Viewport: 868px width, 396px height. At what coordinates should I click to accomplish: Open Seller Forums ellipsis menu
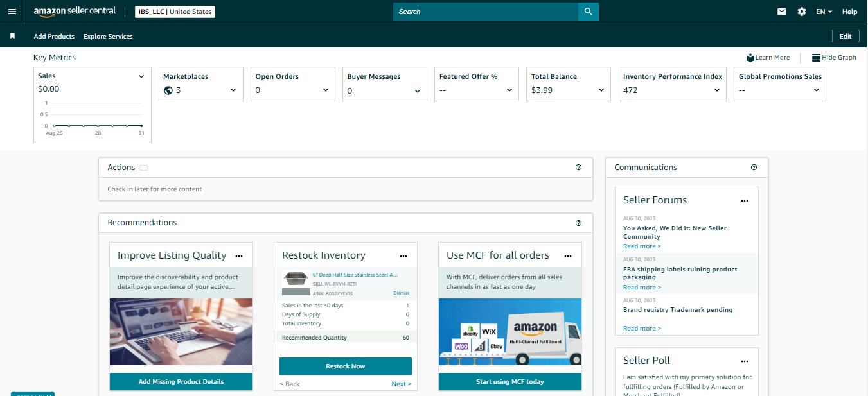[x=745, y=201]
